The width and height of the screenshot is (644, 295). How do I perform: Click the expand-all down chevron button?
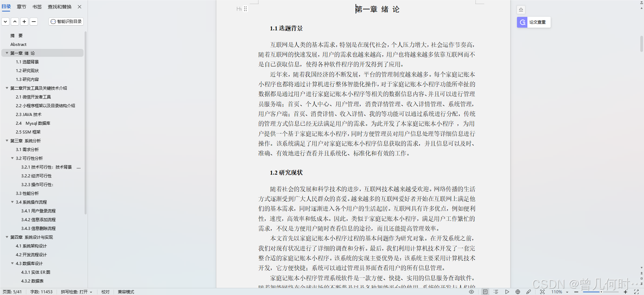pyautogui.click(x=5, y=22)
